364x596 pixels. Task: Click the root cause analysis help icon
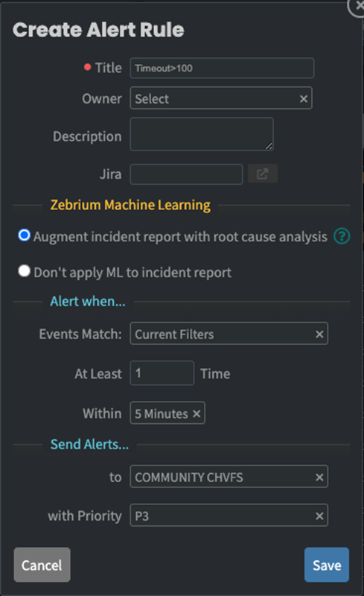[x=342, y=236]
